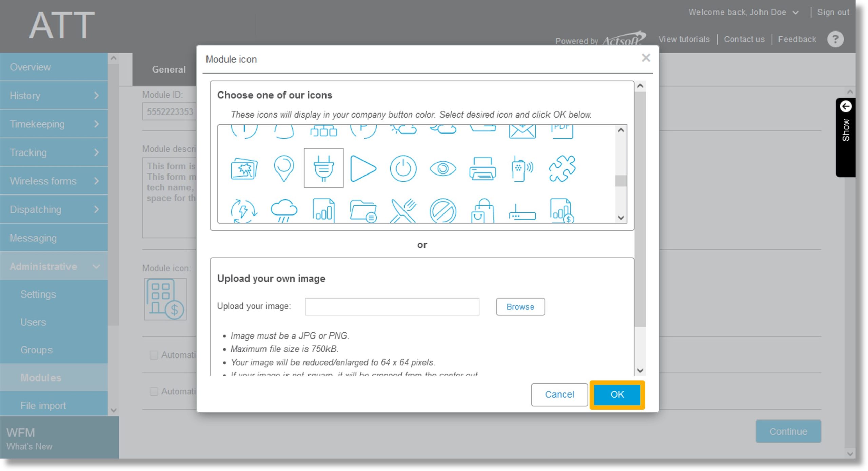Click the What's New link
The image size is (868, 471).
point(29,447)
